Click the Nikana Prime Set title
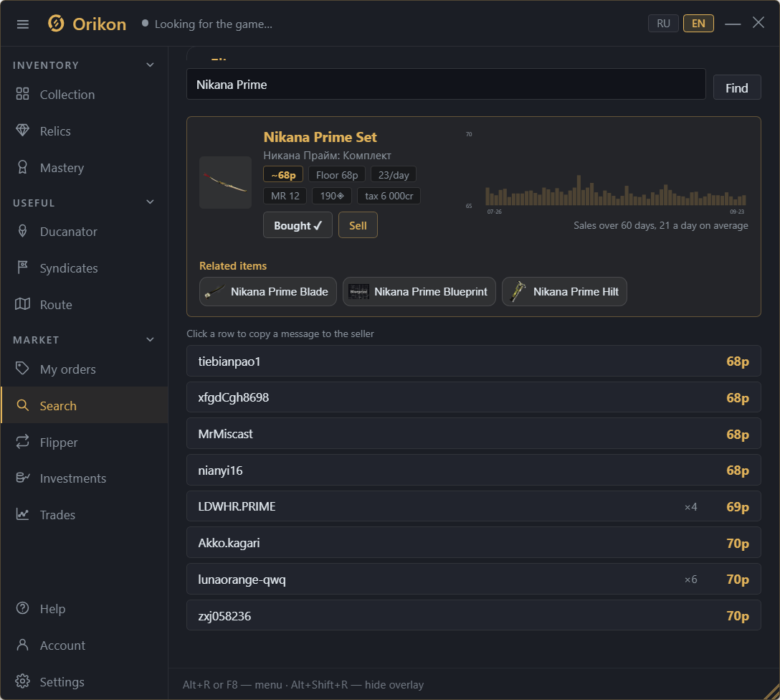The image size is (780, 700). (x=320, y=137)
